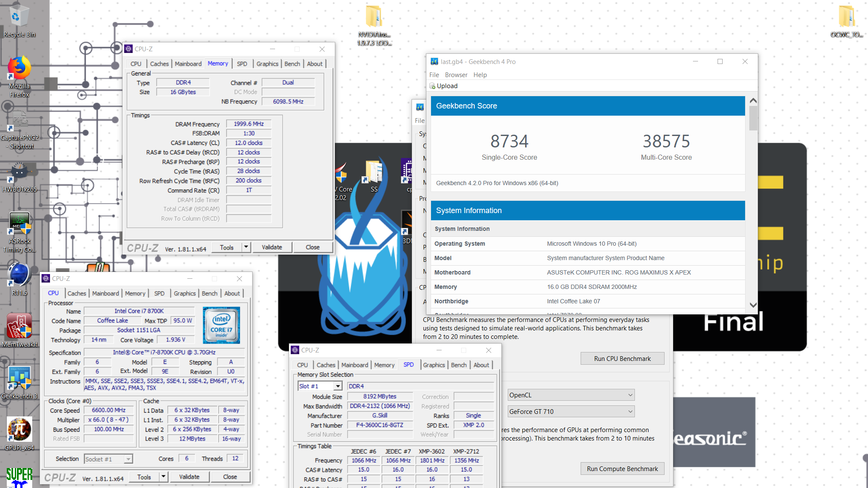Click the CPU-Z processor window title icon

point(46,279)
